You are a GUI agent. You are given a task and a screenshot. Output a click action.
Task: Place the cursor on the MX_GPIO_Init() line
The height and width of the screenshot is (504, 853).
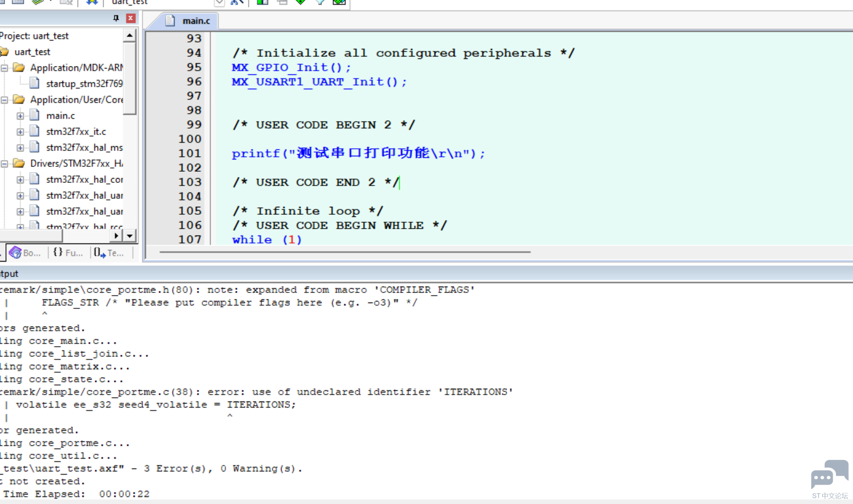coord(291,68)
